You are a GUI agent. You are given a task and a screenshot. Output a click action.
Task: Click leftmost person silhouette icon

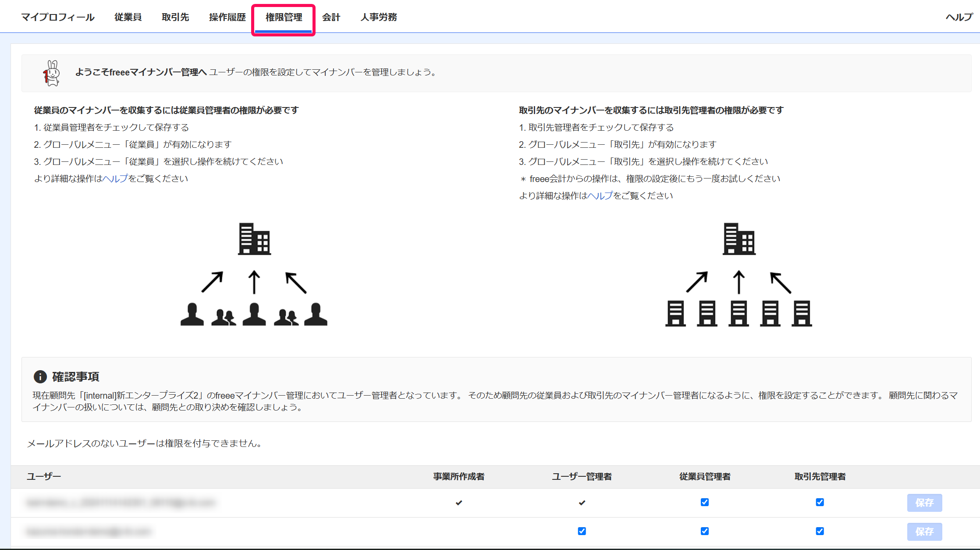[x=192, y=314]
